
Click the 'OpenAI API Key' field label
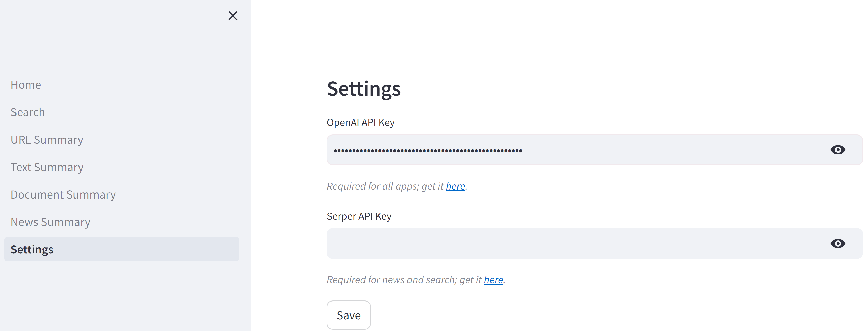tap(360, 122)
